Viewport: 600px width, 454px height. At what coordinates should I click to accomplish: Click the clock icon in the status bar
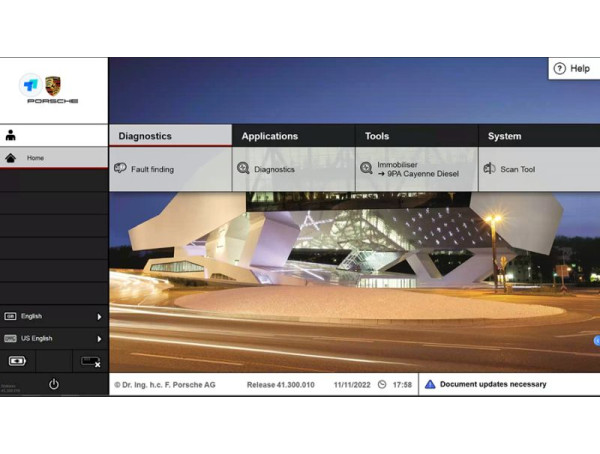point(382,384)
